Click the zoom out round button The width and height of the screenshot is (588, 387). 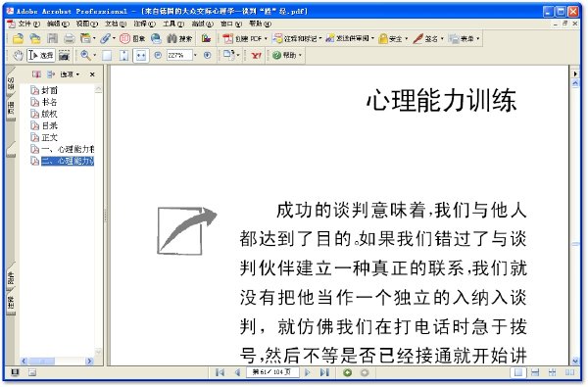point(158,55)
